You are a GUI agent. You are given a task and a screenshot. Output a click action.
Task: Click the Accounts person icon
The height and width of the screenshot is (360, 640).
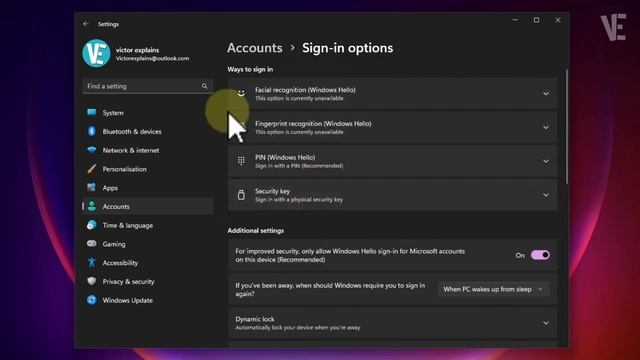coord(91,207)
